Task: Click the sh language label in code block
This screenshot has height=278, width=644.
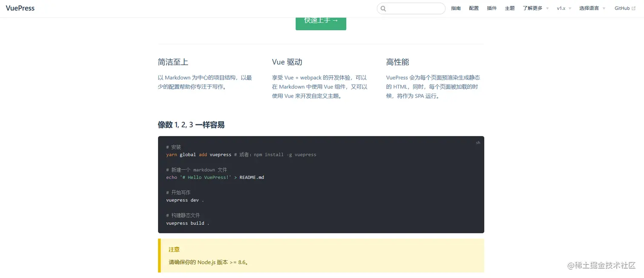Action: (478, 143)
